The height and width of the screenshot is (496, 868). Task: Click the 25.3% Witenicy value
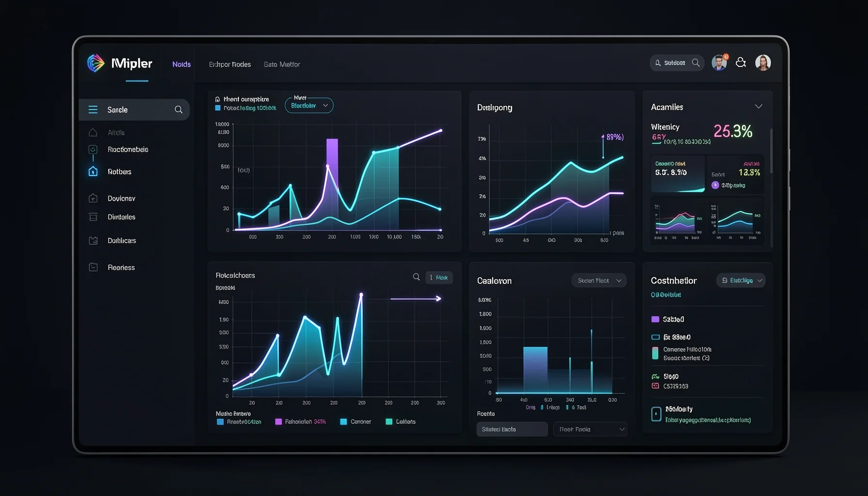[733, 131]
